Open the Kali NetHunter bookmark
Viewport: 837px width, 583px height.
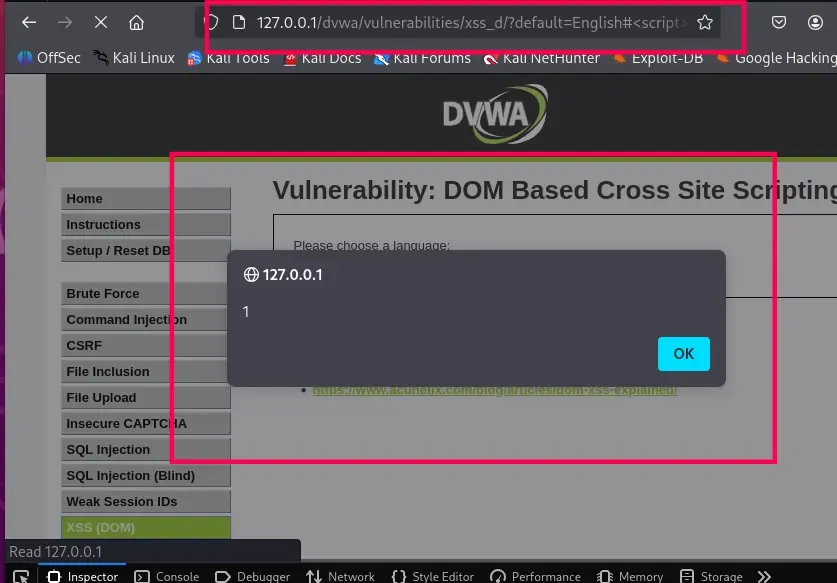(x=541, y=58)
